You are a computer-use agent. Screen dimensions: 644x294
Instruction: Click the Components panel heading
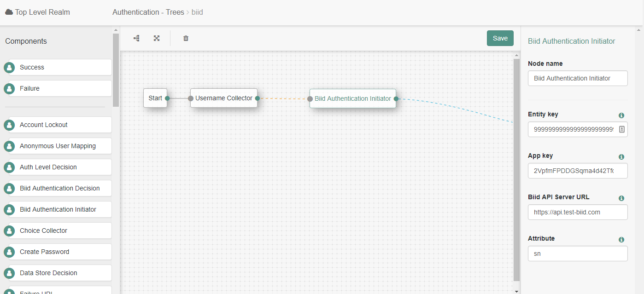point(26,41)
